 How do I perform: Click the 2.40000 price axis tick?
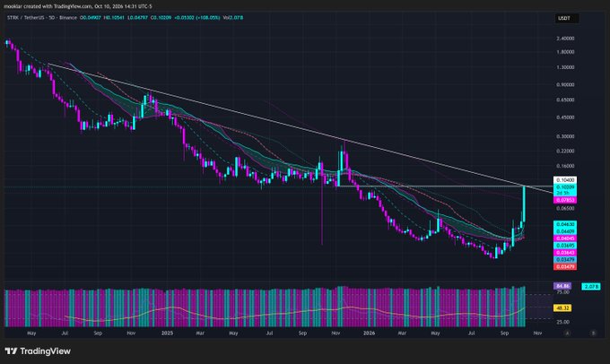tap(565, 39)
